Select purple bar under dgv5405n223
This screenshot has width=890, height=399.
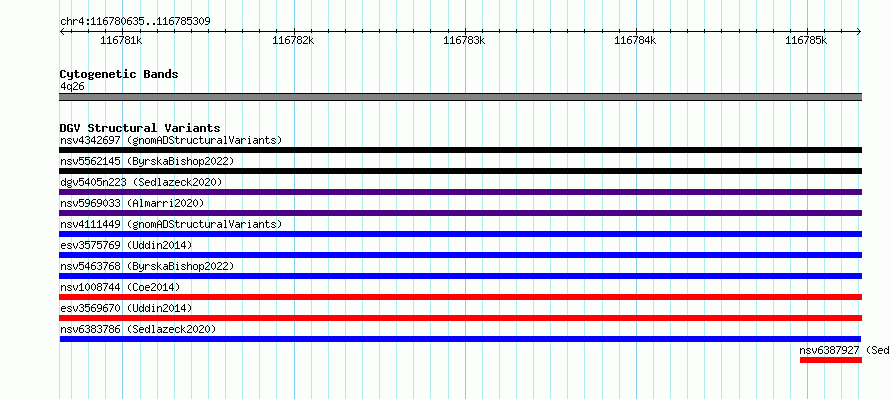click(x=461, y=192)
